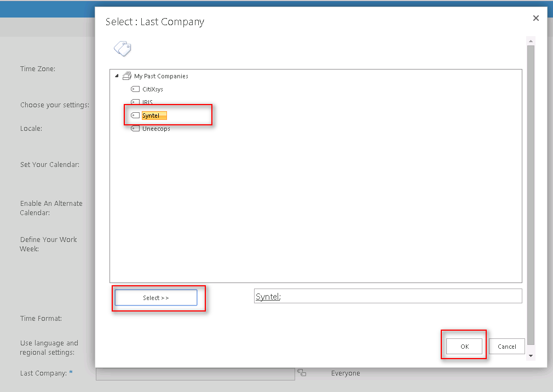
Task: Click the tag icon next to Uneecops
Action: point(135,128)
